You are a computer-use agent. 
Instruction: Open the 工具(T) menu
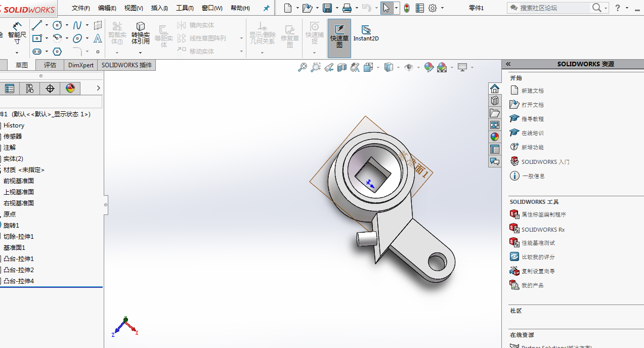click(x=185, y=8)
